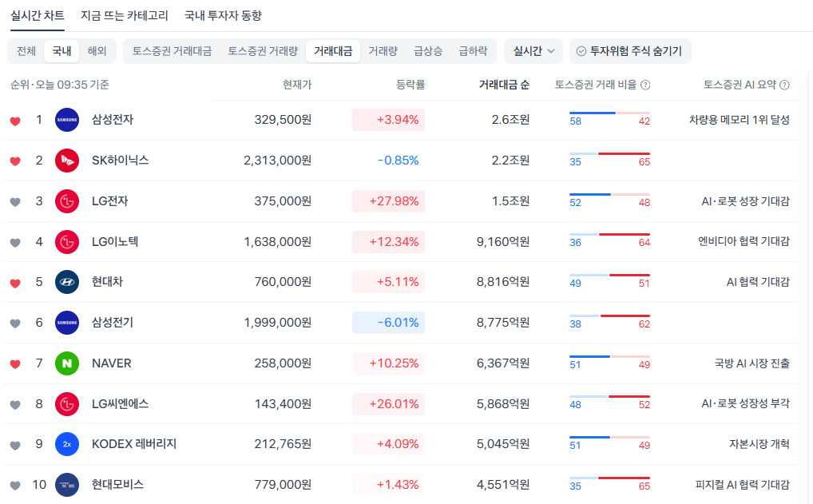Select the 해외 market filter
Screen dimensions: 813x504
pyautogui.click(x=97, y=51)
